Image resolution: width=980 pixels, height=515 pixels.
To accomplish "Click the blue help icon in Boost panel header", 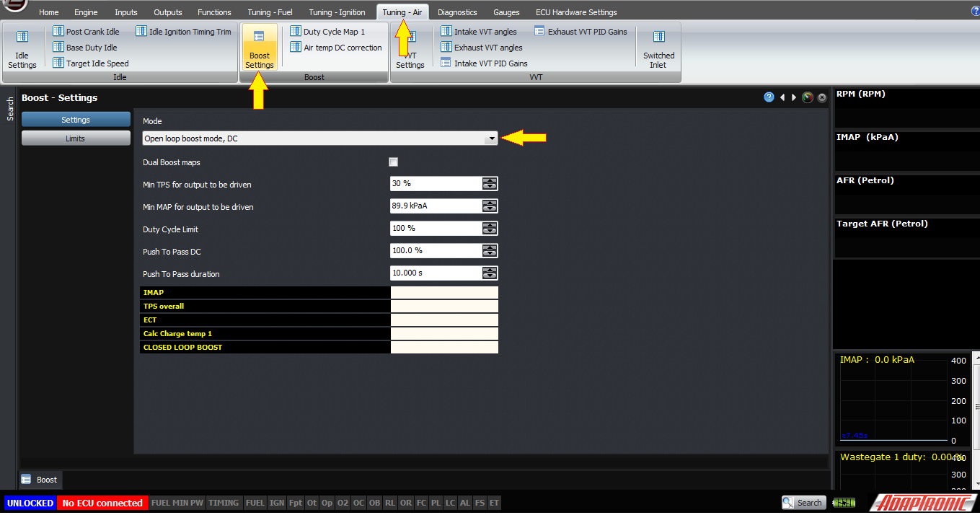I will coord(769,97).
